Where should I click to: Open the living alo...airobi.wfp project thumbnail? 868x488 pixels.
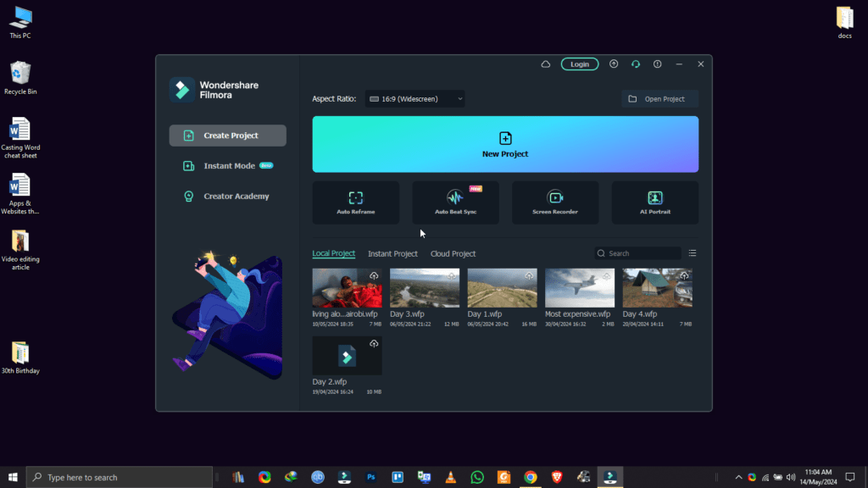click(347, 288)
